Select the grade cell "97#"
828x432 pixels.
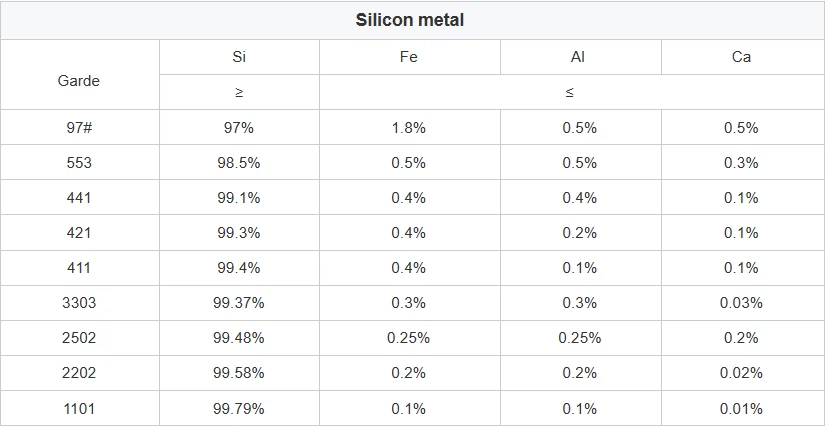tap(79, 128)
